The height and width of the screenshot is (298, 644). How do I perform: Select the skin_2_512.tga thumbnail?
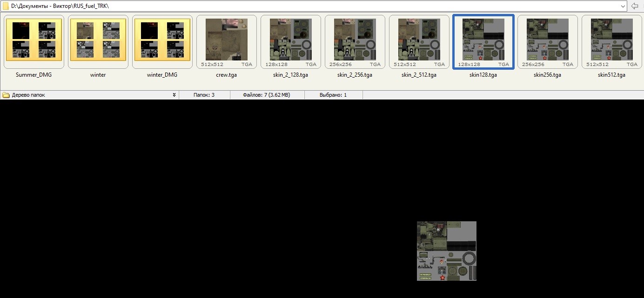(x=419, y=42)
